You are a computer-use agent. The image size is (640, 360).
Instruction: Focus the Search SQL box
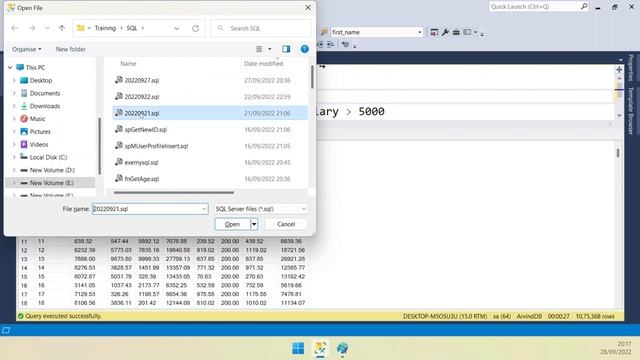[261, 28]
